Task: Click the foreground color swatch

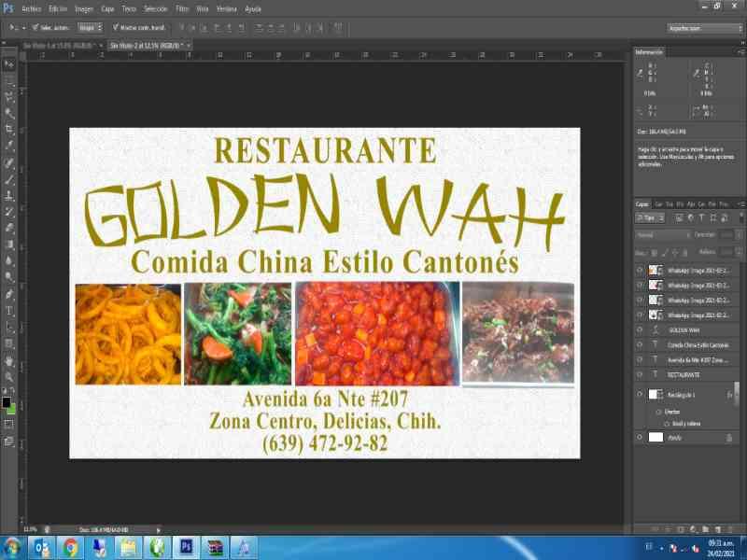Action: [7, 402]
